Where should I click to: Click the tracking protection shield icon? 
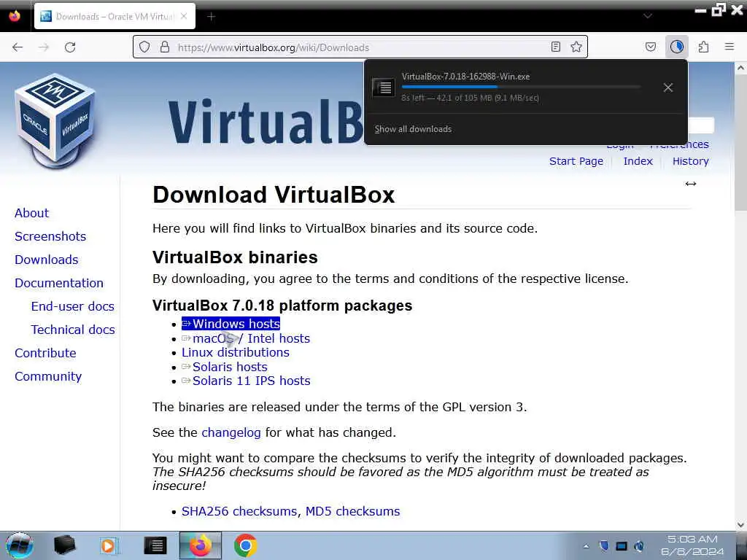pos(144,47)
